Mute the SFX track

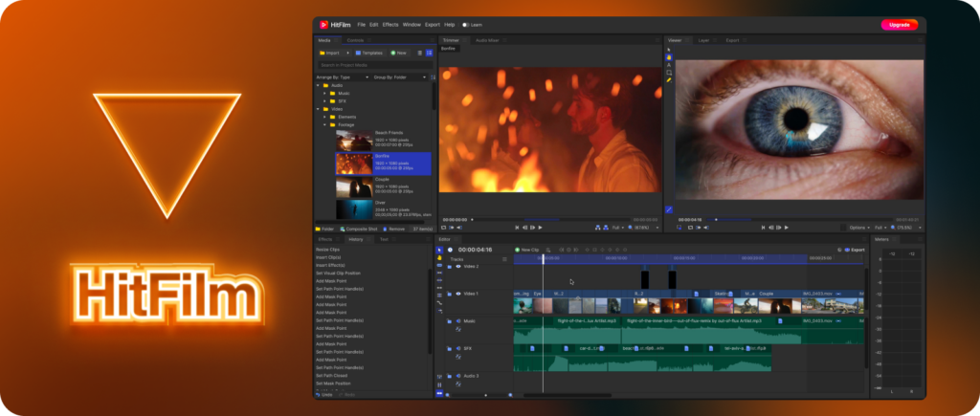[x=458, y=348]
